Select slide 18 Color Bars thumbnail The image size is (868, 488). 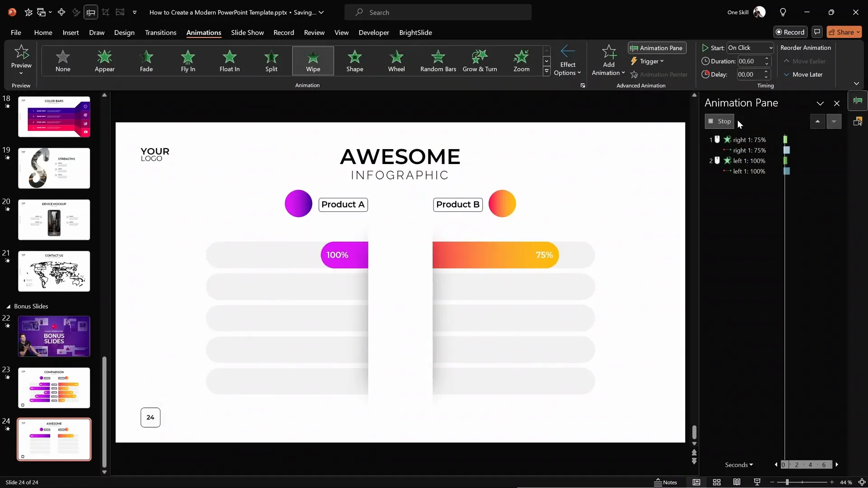click(54, 117)
